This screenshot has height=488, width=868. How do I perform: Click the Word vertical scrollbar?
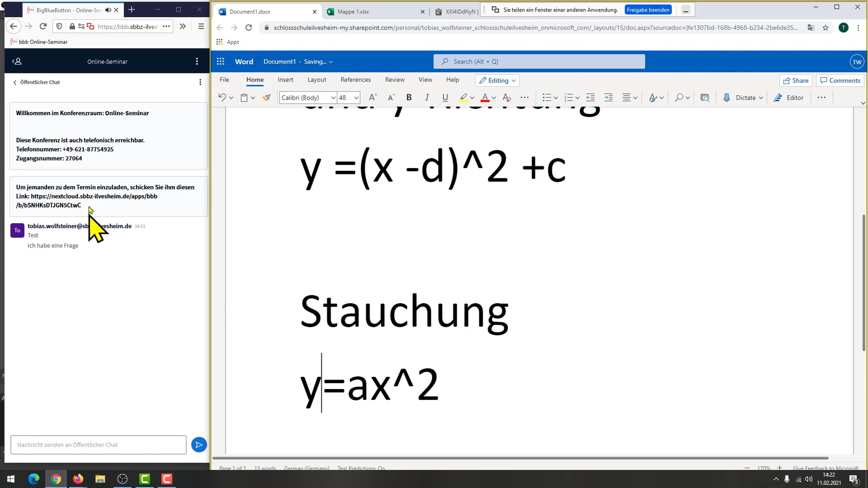(x=864, y=282)
